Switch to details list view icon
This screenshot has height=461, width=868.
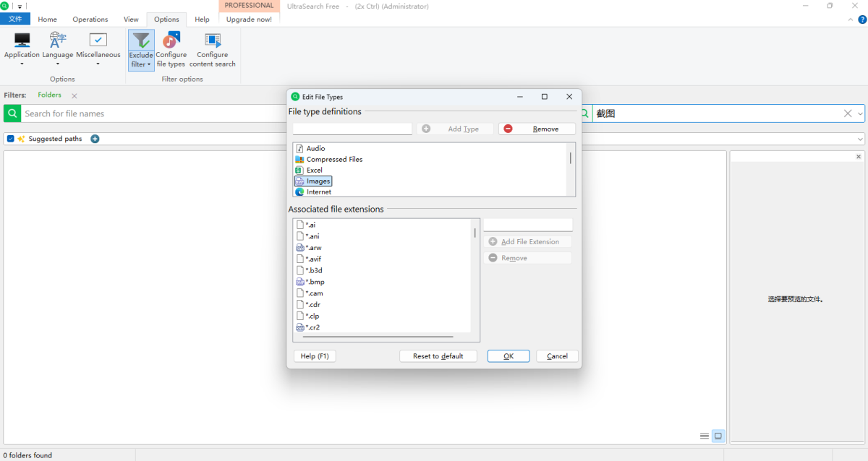(705, 436)
